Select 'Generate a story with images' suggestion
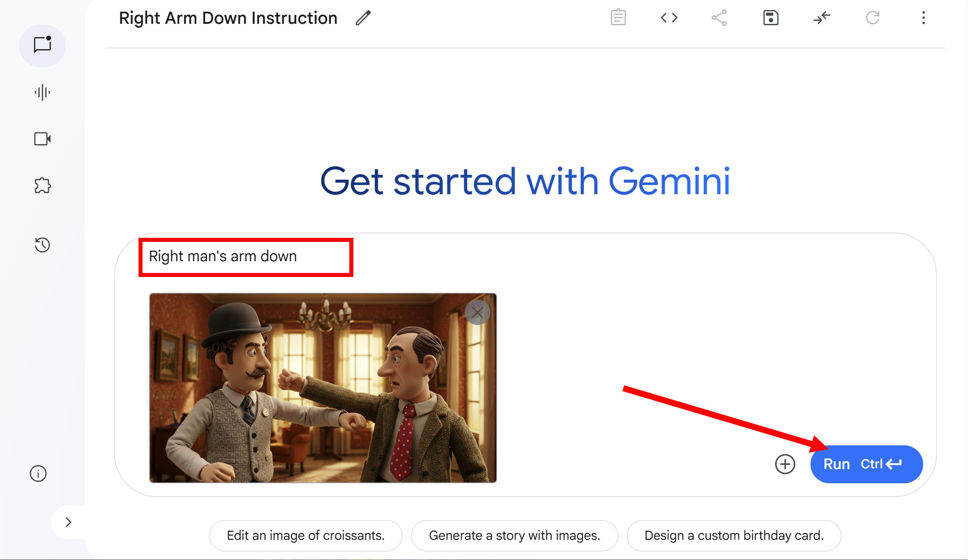 pyautogui.click(x=514, y=535)
